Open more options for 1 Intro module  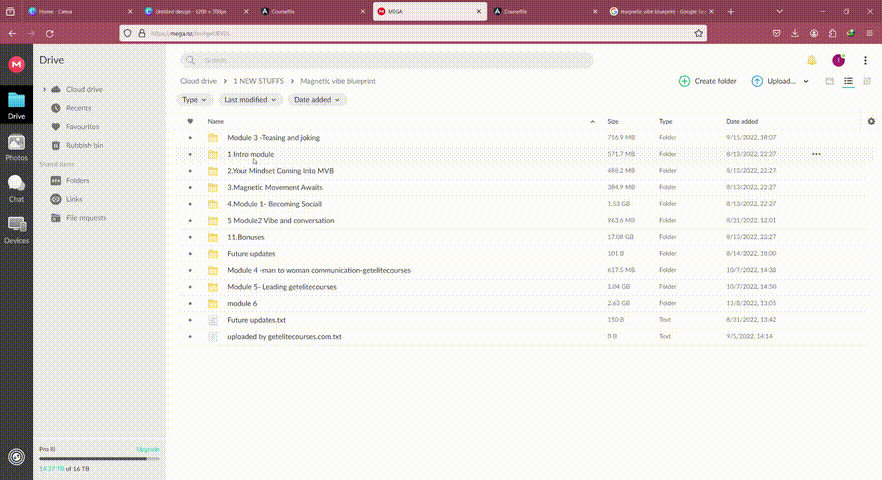coord(816,154)
